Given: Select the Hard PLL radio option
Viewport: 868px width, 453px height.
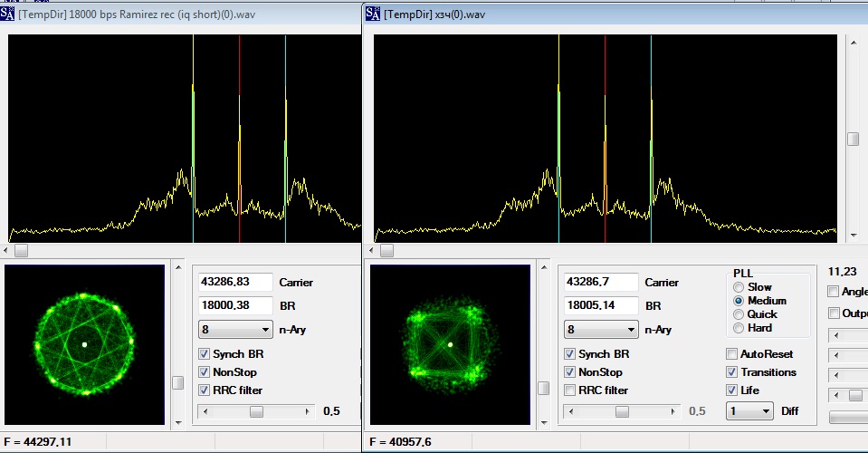Looking at the screenshot, I should 739,328.
